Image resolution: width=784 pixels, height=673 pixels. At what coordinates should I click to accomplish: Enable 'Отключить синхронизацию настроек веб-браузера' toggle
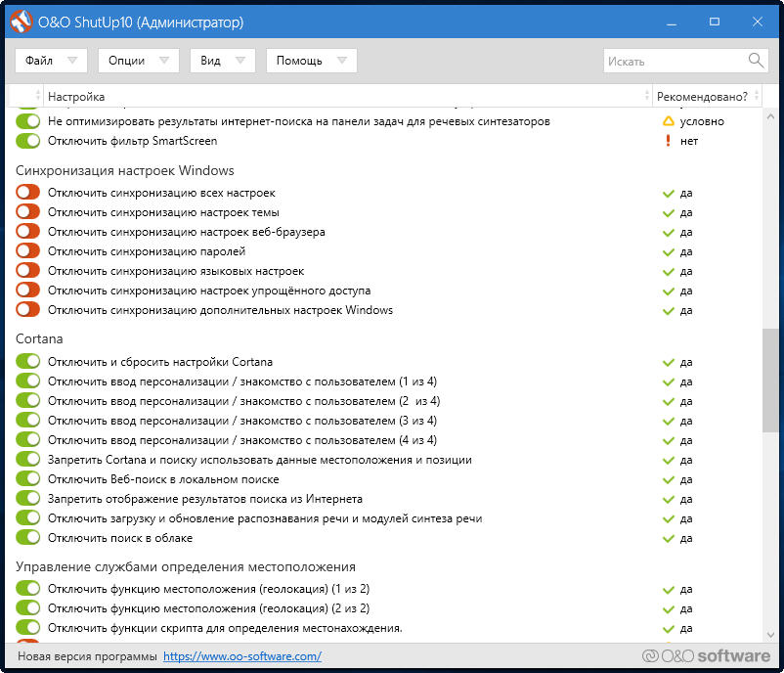pos(27,231)
